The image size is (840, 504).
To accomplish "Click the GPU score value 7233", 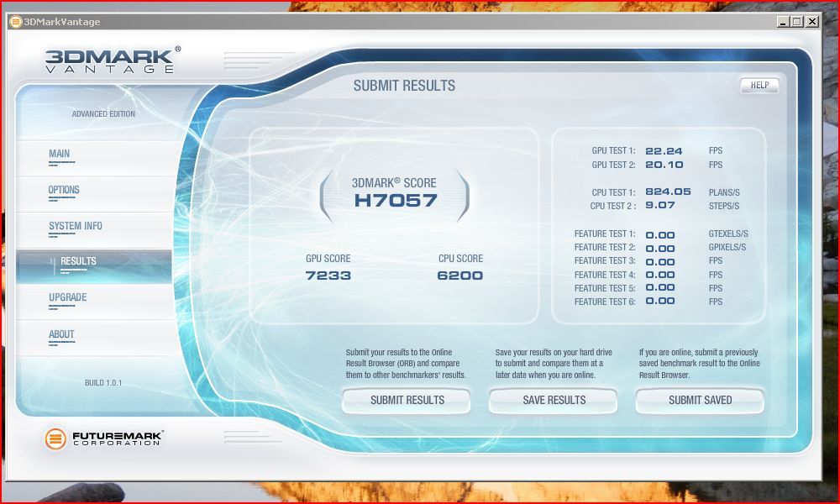I will (328, 276).
